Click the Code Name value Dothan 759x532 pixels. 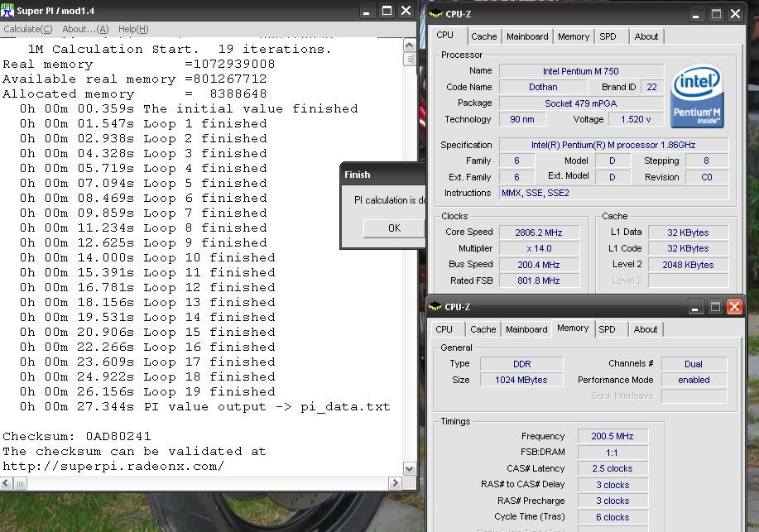[543, 87]
